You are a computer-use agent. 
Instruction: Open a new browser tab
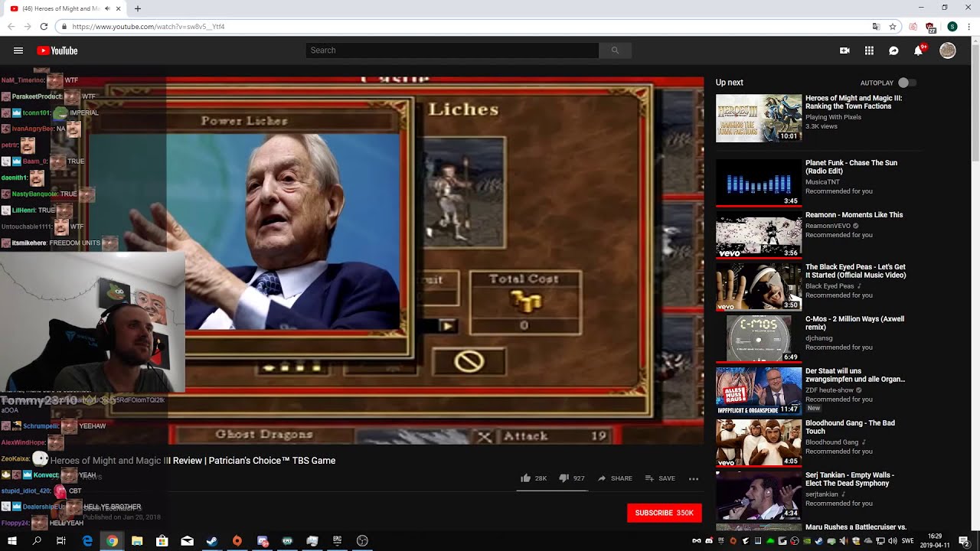pyautogui.click(x=138, y=9)
